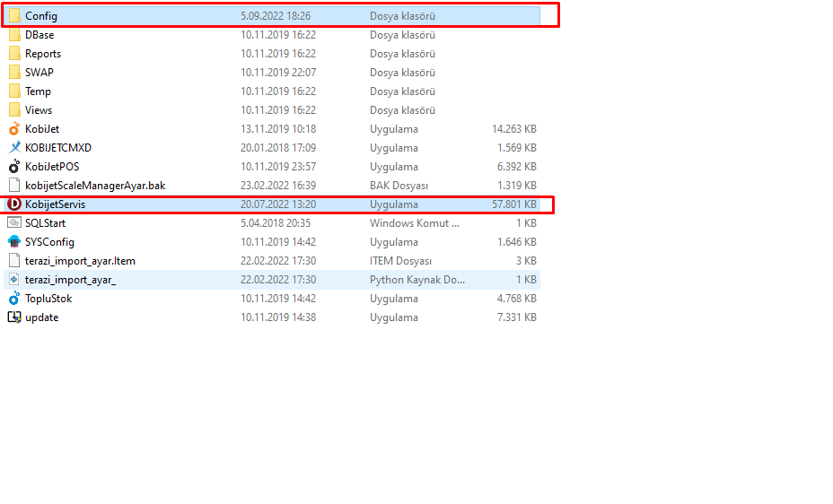
Task: Click the 3 KB size cell
Action: point(526,261)
